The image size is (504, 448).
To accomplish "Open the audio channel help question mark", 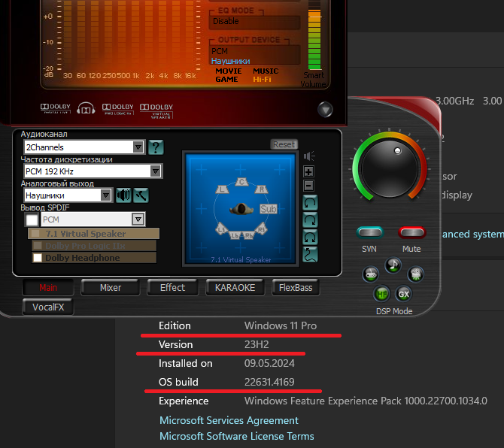I will tap(156, 147).
